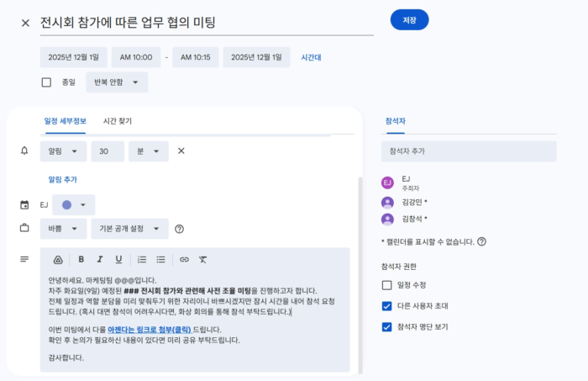Click the 저장 save button
This screenshot has height=381, width=588.
pos(409,20)
